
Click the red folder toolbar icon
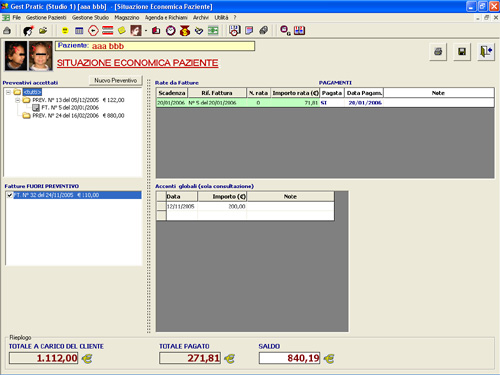point(156,31)
